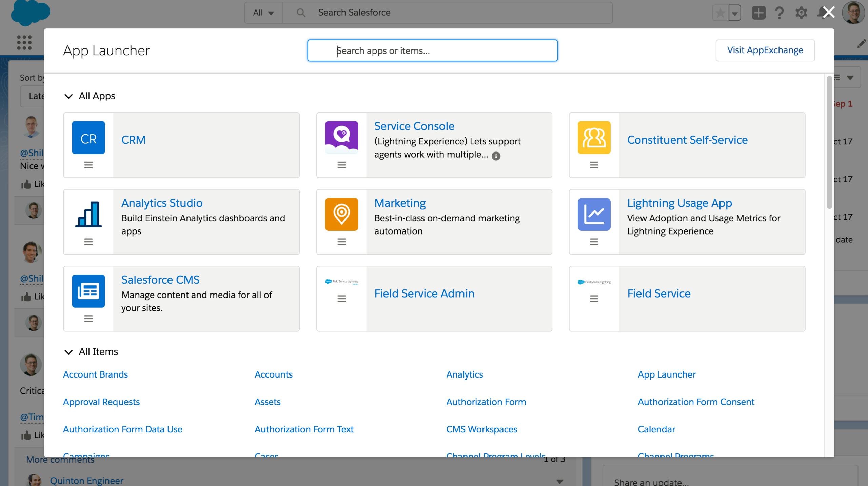Screen dimensions: 868x486
Task: Open the favorites list dropdown arrow
Action: (x=735, y=14)
